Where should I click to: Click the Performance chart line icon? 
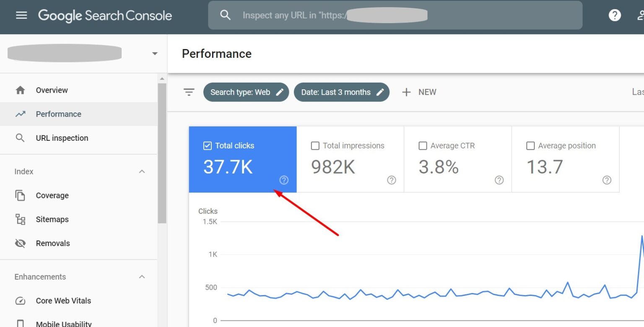point(20,114)
